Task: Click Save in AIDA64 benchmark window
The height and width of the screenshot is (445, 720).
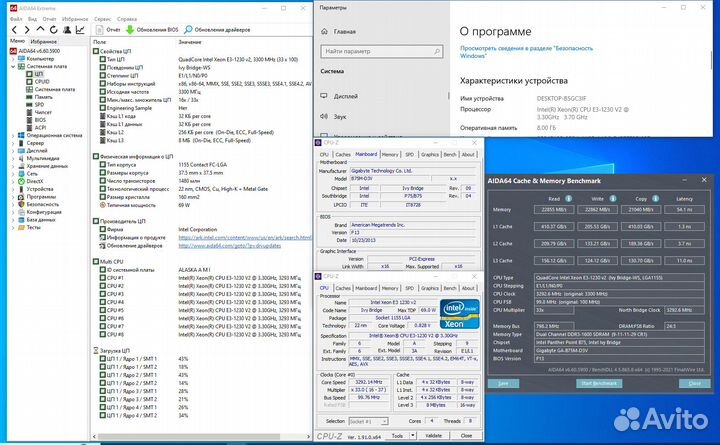Action: coord(503,383)
